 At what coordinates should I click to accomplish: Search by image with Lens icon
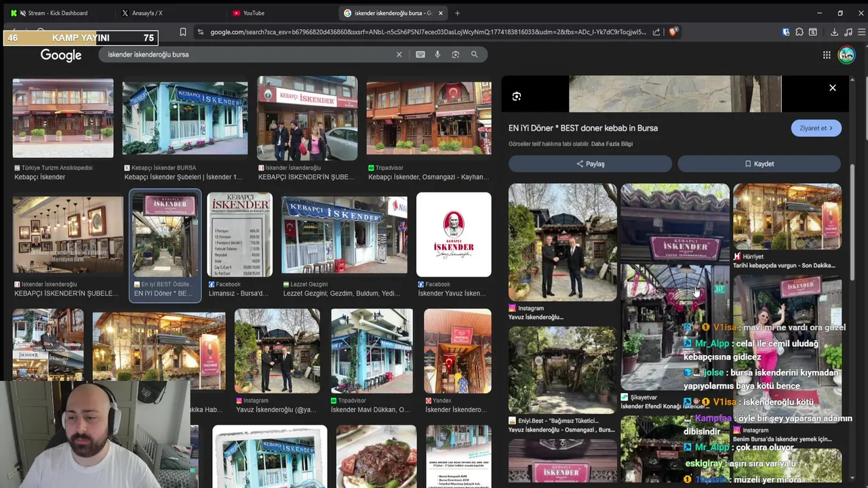point(456,54)
